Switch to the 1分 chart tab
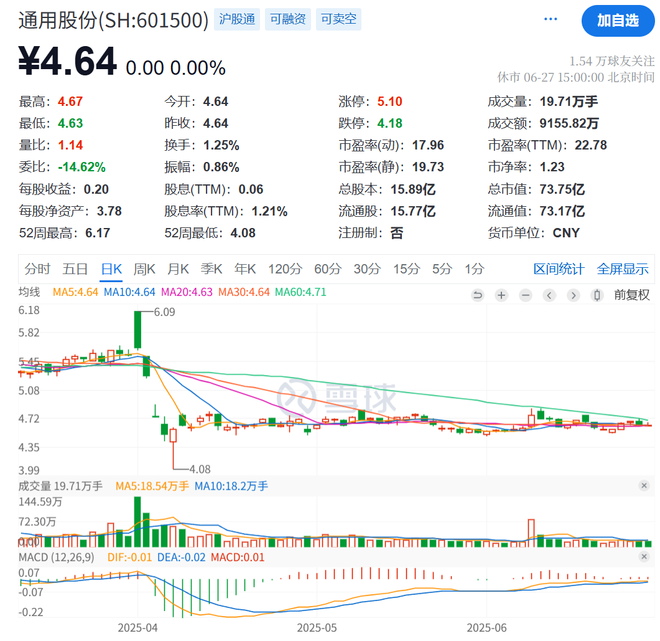The width and height of the screenshot is (660, 641). coord(474,269)
